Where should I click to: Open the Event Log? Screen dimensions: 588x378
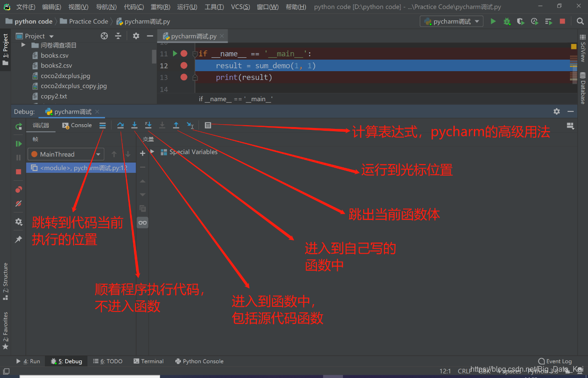[x=555, y=361]
